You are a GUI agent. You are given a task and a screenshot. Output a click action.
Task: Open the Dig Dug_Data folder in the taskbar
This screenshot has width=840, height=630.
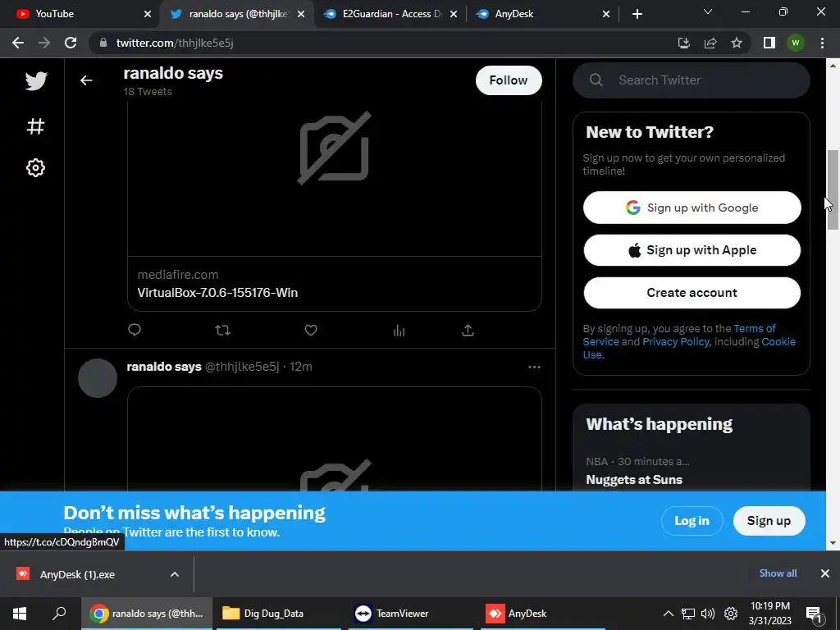click(x=277, y=614)
